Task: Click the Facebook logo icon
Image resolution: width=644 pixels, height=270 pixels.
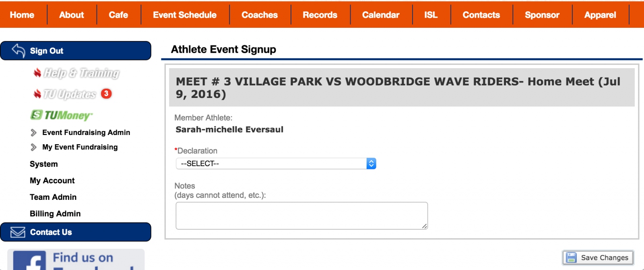Action: click(x=30, y=261)
